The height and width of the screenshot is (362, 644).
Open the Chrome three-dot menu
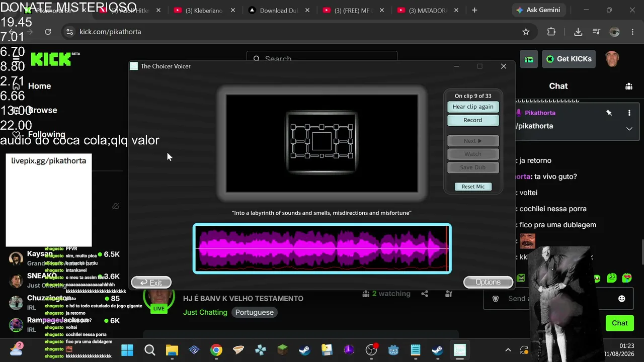point(633,32)
